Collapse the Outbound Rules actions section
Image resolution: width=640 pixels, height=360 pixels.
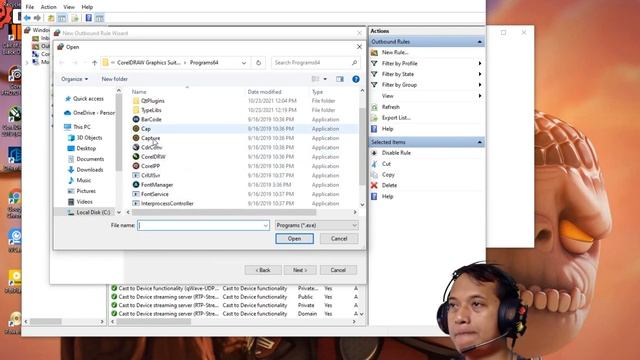tap(480, 42)
